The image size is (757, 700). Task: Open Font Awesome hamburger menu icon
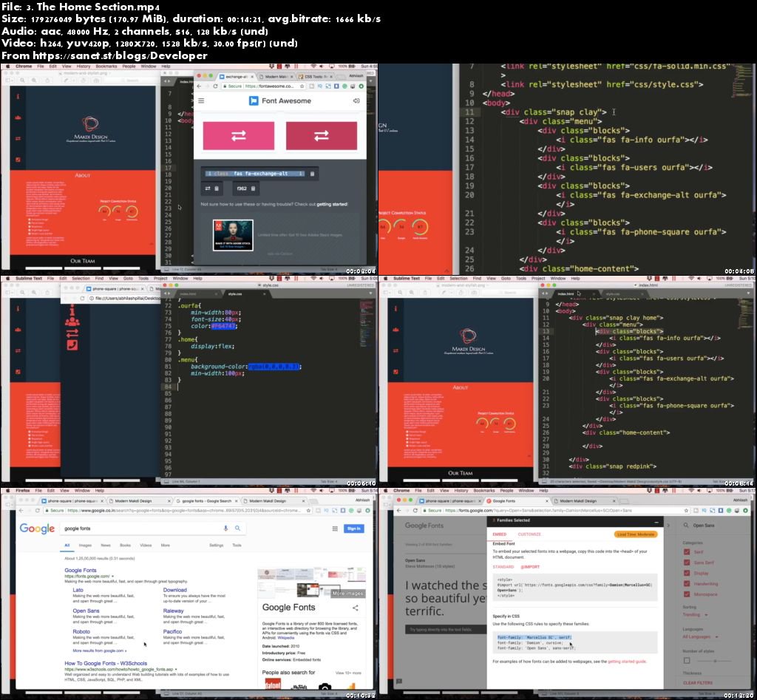coord(201,101)
